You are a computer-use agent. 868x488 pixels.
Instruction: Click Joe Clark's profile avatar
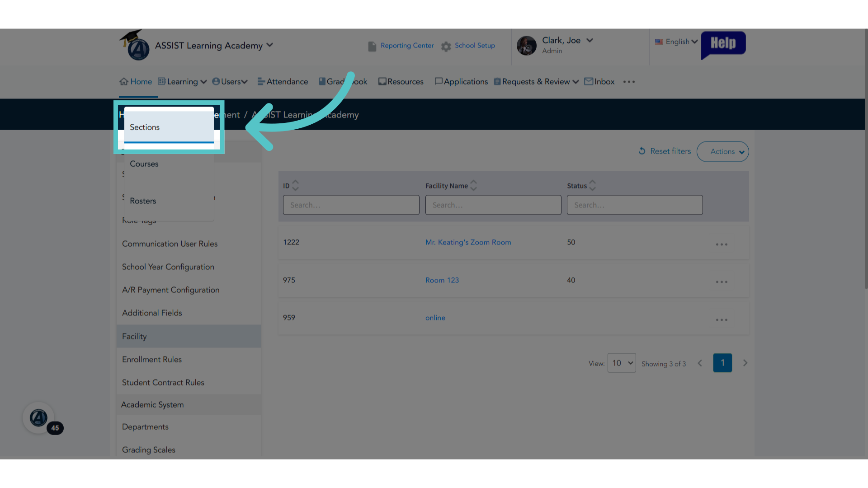pos(526,45)
